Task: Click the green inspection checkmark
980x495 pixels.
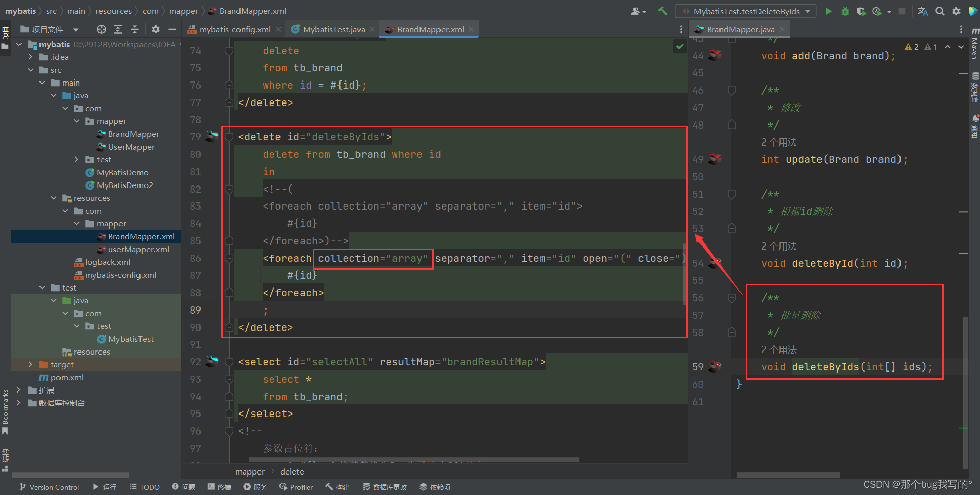Action: (679, 47)
